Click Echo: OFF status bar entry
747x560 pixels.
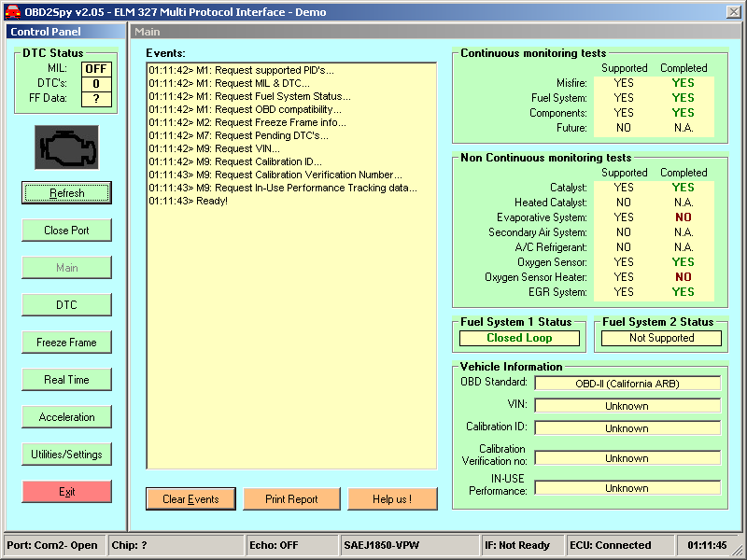click(292, 545)
